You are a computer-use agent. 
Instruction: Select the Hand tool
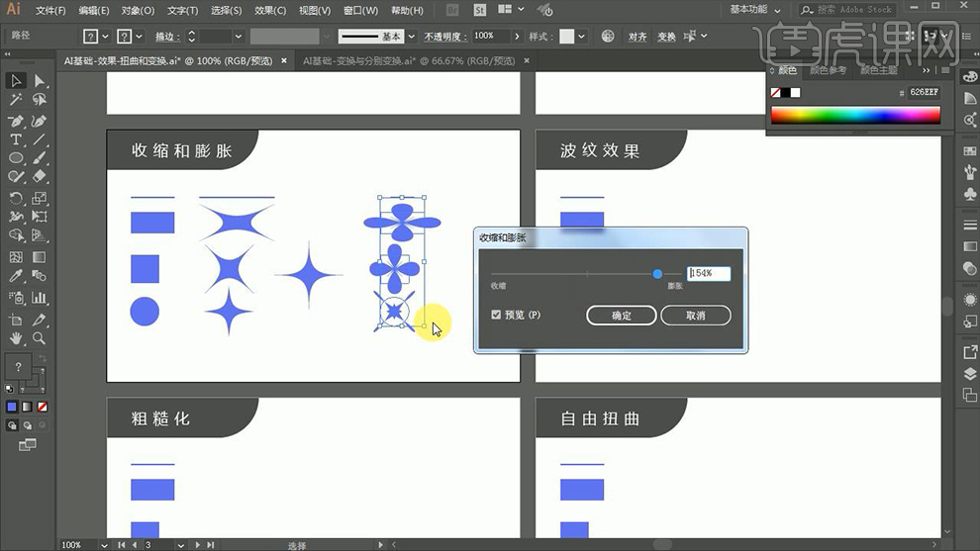pyautogui.click(x=16, y=338)
